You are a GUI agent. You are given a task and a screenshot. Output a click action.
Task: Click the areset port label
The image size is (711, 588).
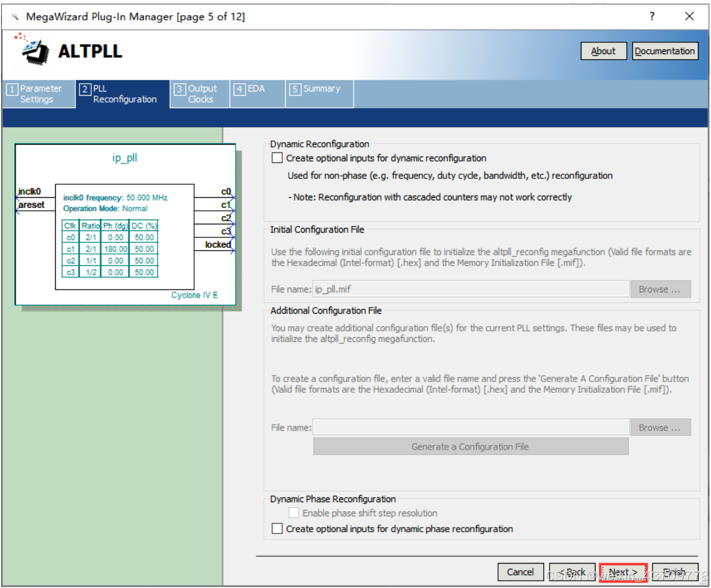coord(31,205)
